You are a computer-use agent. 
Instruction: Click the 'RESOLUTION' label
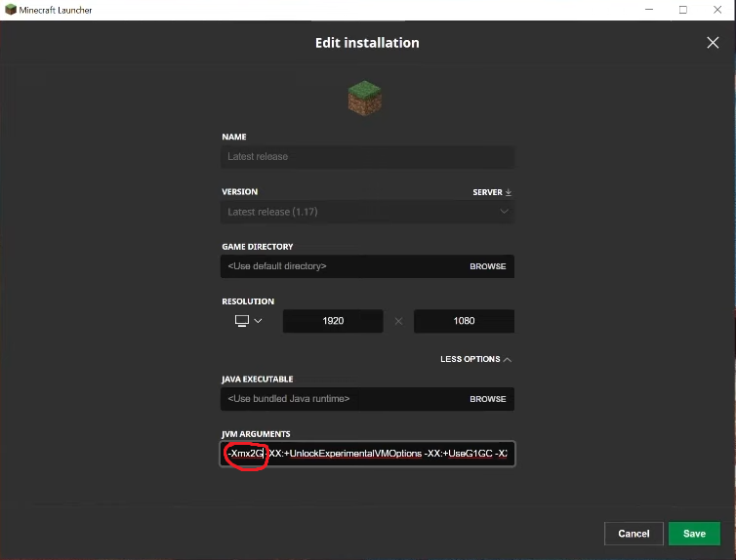(x=248, y=301)
